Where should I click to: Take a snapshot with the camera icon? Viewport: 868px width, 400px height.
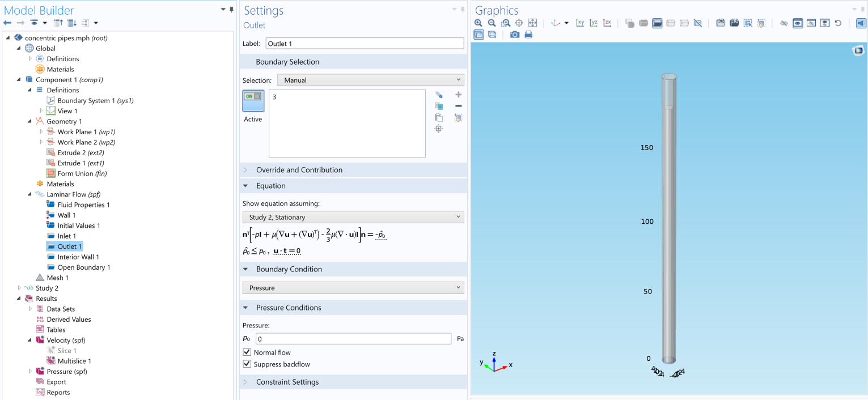click(x=514, y=35)
